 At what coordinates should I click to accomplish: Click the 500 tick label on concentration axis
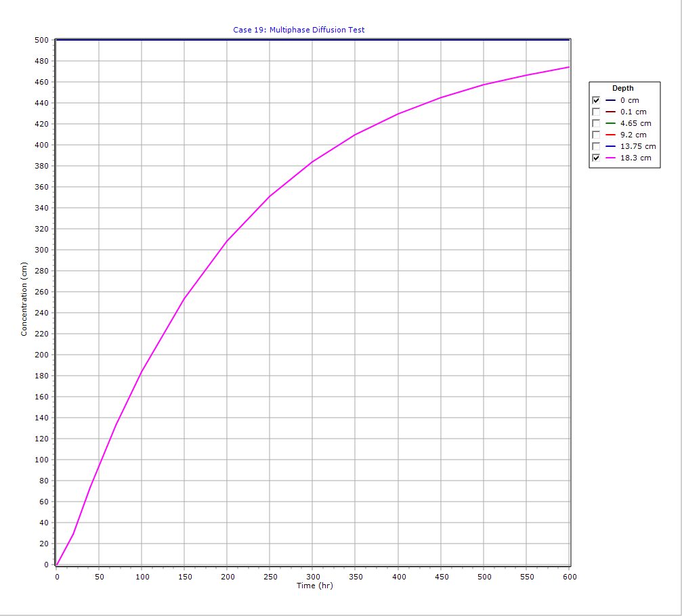click(43, 40)
